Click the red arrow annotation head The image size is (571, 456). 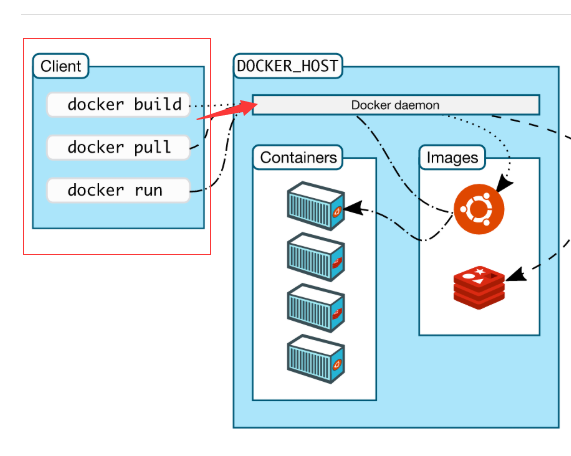pos(249,107)
